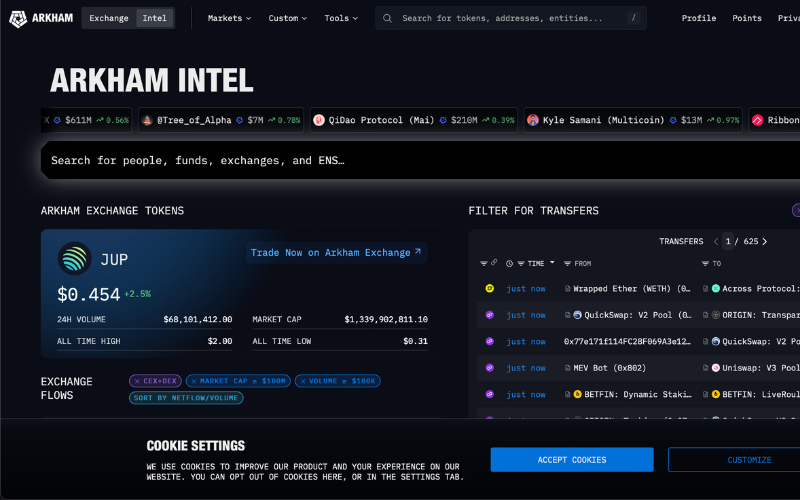Open the Tools dropdown menu

pos(341,18)
